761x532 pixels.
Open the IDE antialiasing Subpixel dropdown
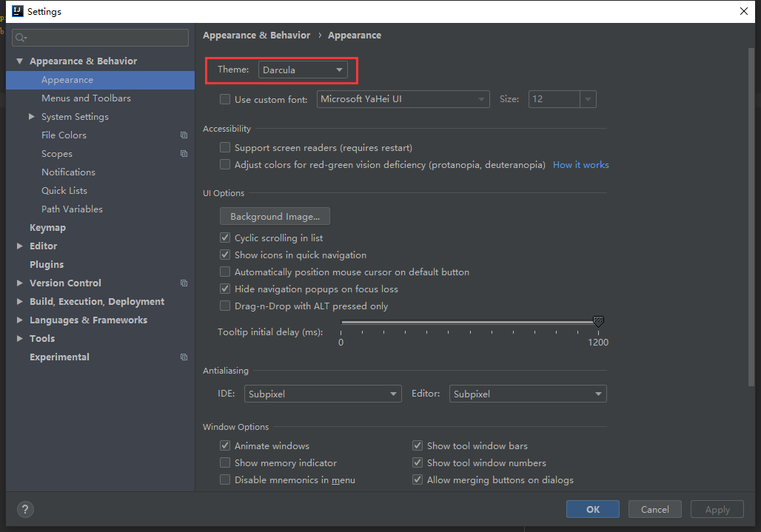(x=323, y=394)
